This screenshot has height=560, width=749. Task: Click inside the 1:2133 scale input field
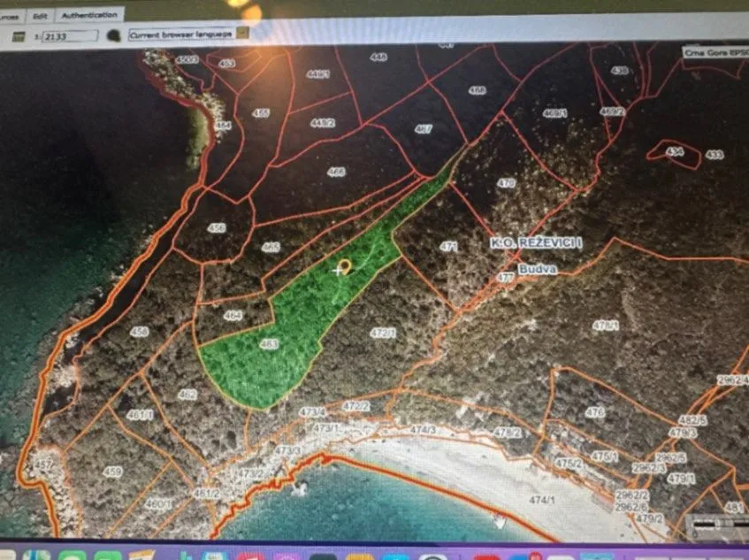[x=66, y=35]
